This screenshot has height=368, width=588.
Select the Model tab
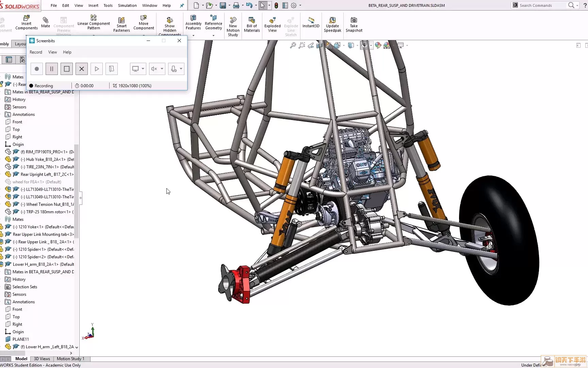[21, 359]
